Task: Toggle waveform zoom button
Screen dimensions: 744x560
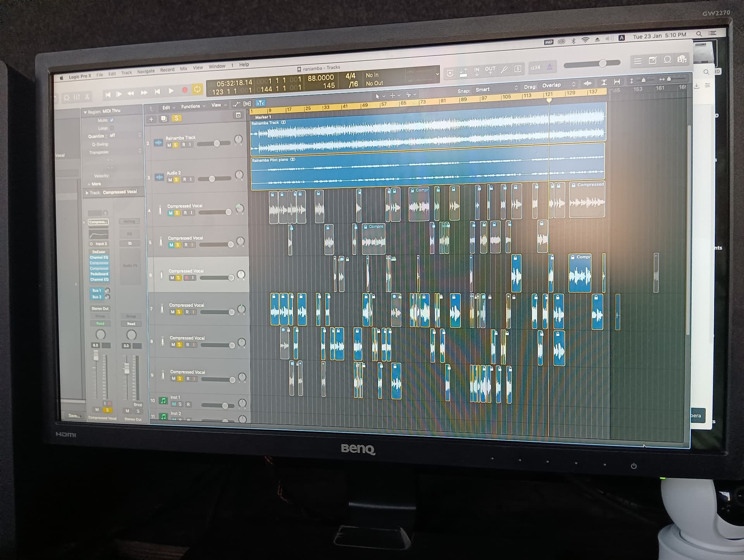Action: click(587, 83)
